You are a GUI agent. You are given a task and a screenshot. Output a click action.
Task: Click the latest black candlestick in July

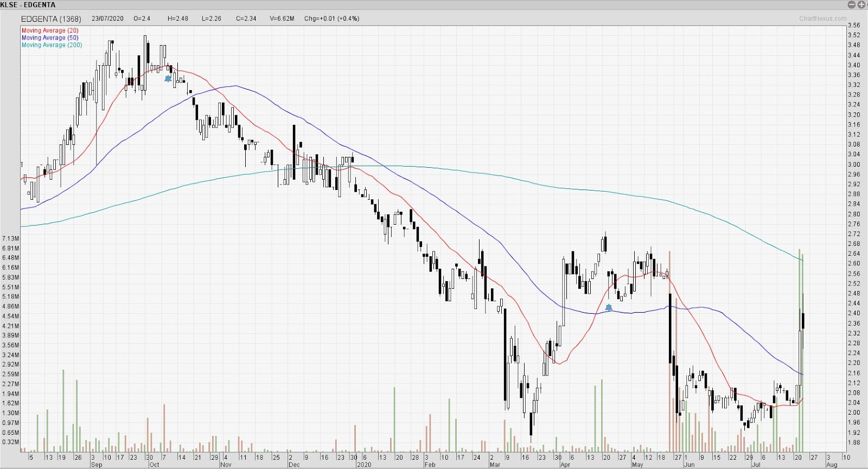click(x=803, y=320)
